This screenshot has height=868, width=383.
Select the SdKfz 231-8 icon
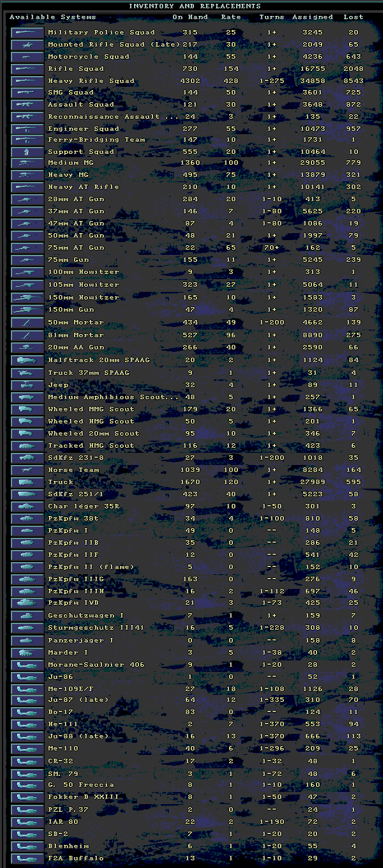tap(27, 458)
